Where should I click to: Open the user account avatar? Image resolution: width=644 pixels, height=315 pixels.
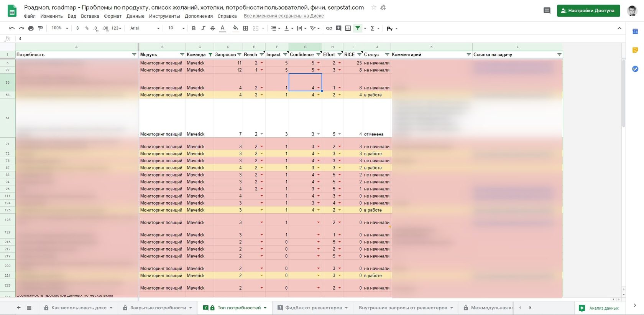point(632,11)
